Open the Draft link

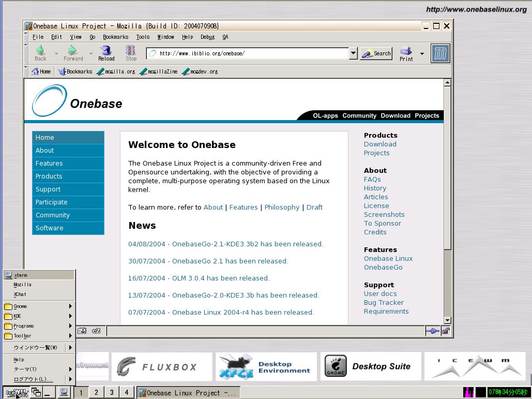point(314,207)
